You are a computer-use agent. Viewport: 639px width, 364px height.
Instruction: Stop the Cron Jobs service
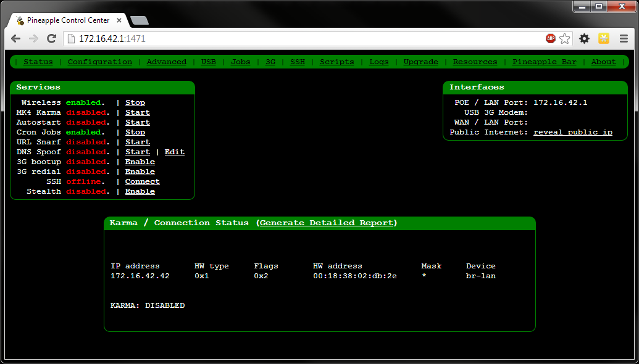[x=135, y=132]
